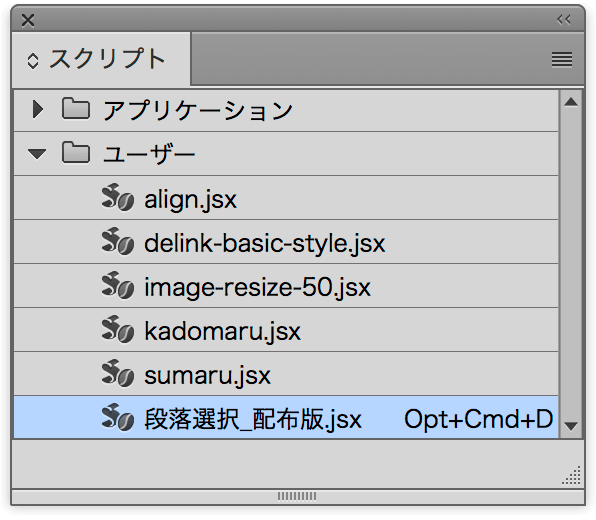Close the Scripts panel with X
596x520 pixels.
tap(28, 20)
